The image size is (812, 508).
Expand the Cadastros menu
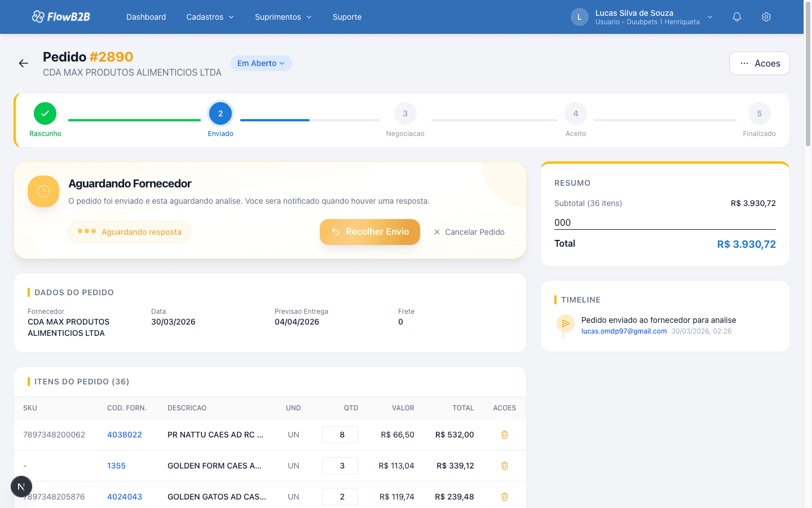pos(210,17)
